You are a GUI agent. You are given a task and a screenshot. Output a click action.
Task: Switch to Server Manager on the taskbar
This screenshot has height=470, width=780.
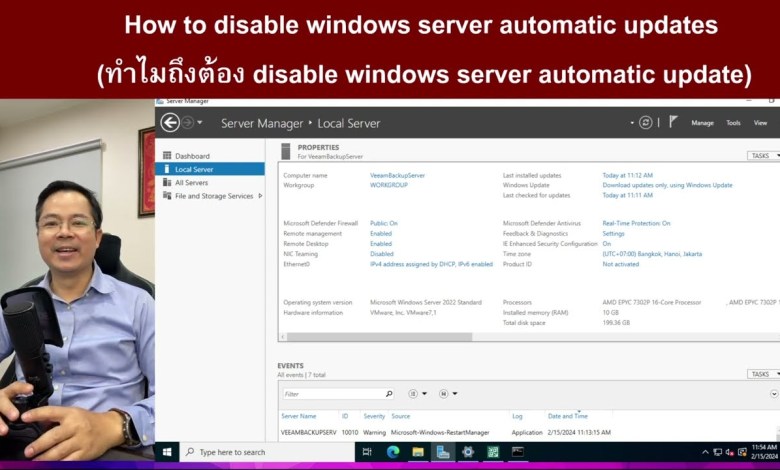(x=443, y=452)
